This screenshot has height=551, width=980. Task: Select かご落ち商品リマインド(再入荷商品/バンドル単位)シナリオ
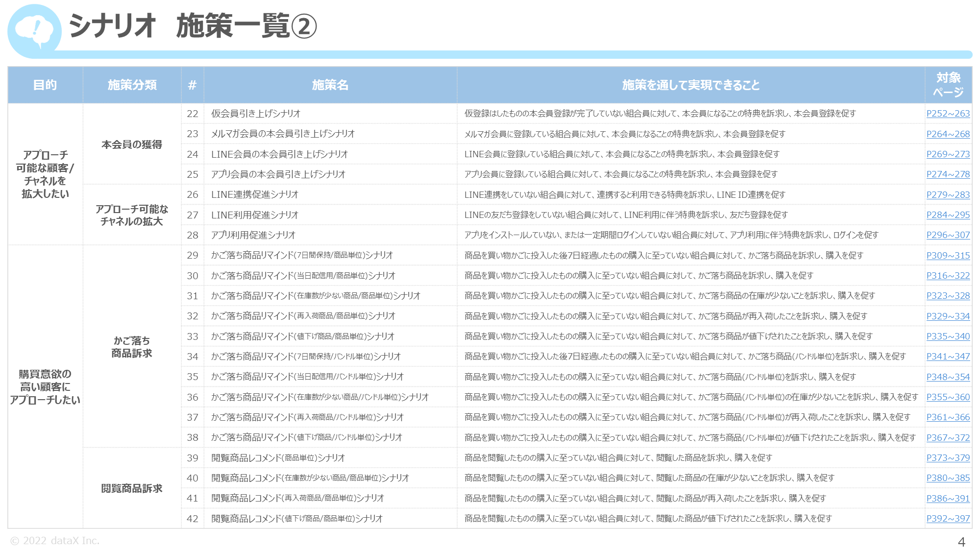click(x=308, y=417)
